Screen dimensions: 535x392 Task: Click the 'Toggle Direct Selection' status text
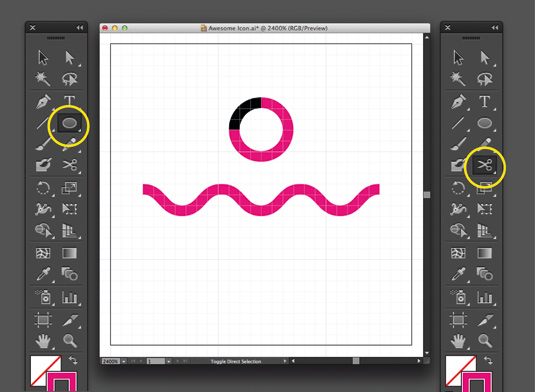tap(236, 361)
